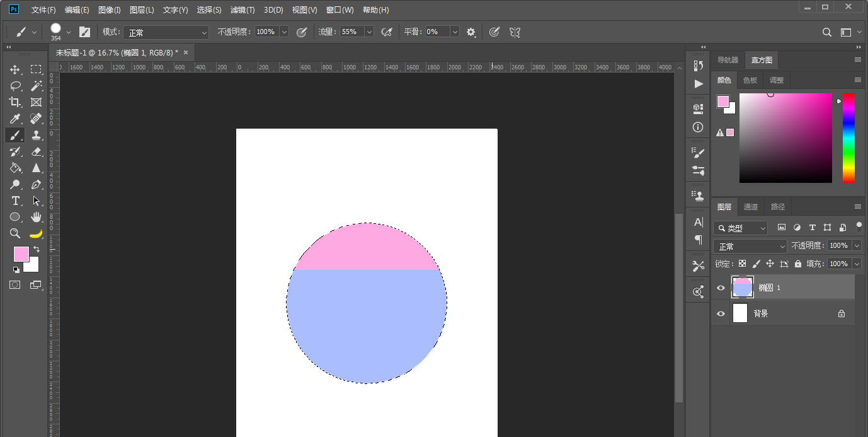Viewport: 868px width, 437px height.
Task: Select the Eraser tool
Action: (x=36, y=151)
